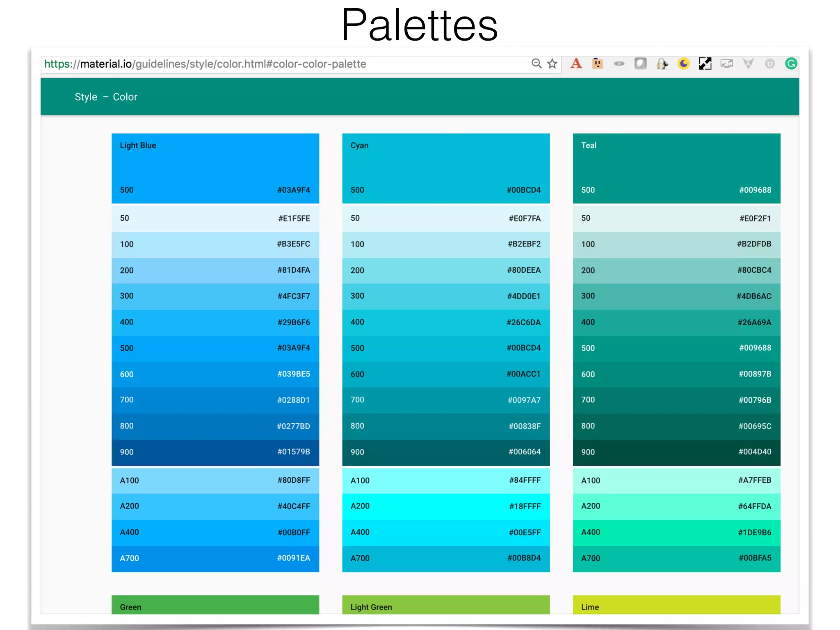The width and height of the screenshot is (840, 630).
Task: Click the Light Green palette header
Action: point(446,605)
